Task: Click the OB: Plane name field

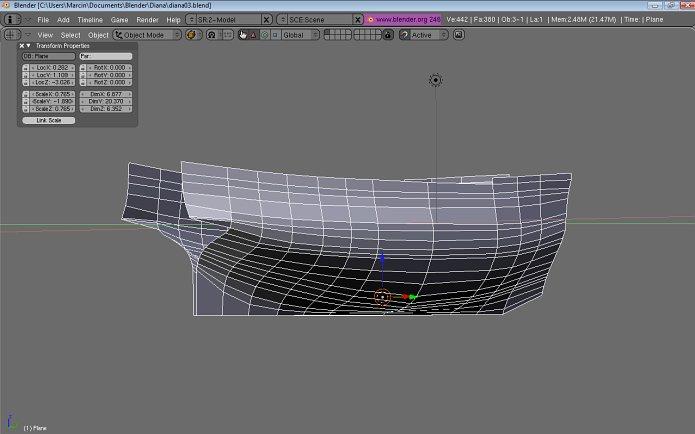Action: [49, 56]
